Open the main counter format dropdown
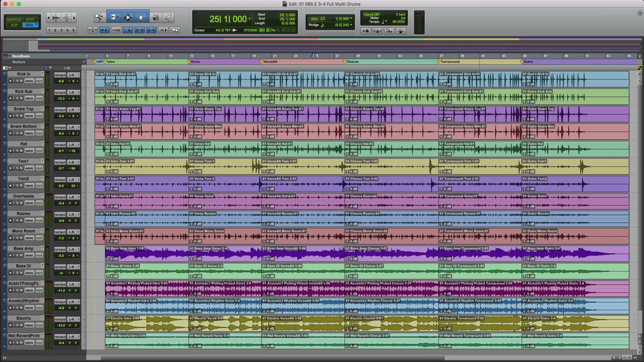 point(250,19)
